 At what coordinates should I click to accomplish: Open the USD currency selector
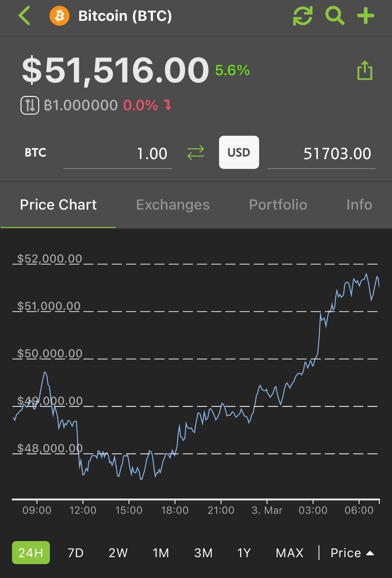(x=239, y=152)
